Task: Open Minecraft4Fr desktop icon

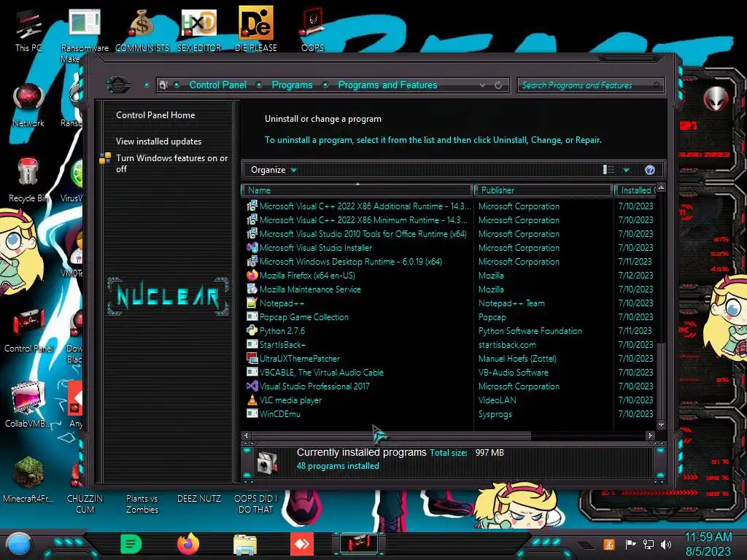Action: pos(28,479)
